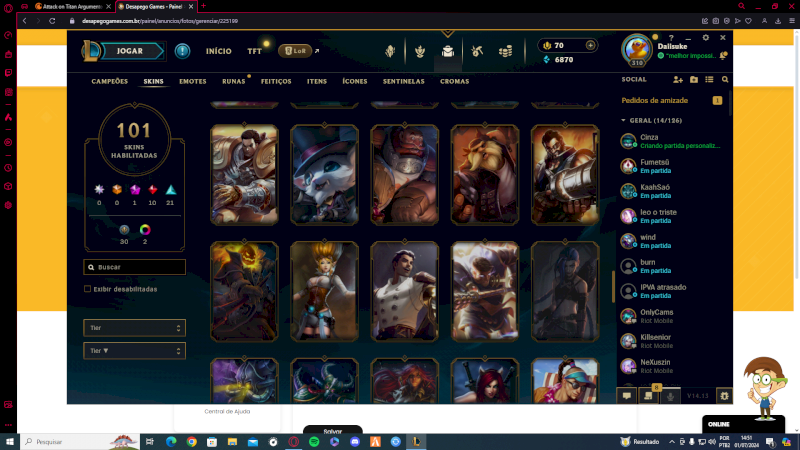
Task: Open a new browser tab with the plus button
Action: pyautogui.click(x=204, y=6)
